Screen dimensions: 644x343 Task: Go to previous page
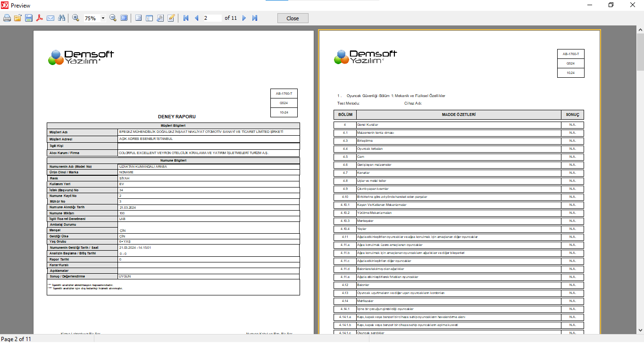pyautogui.click(x=196, y=18)
